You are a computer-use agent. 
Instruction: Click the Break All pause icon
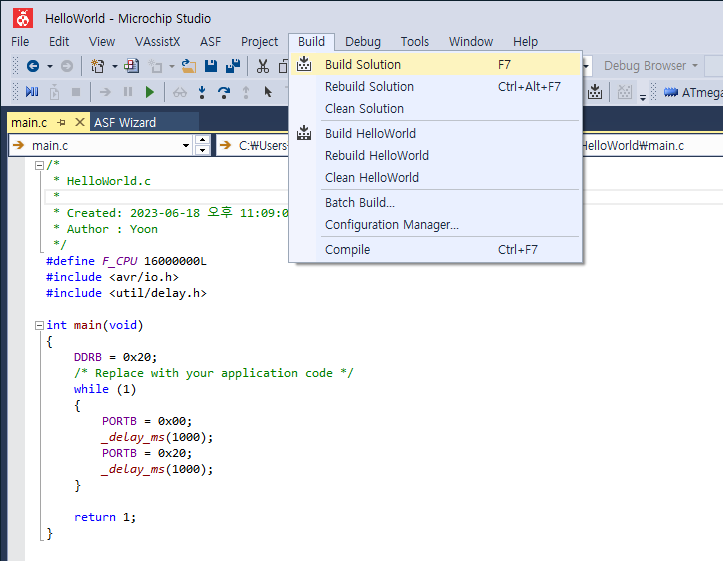[128, 92]
